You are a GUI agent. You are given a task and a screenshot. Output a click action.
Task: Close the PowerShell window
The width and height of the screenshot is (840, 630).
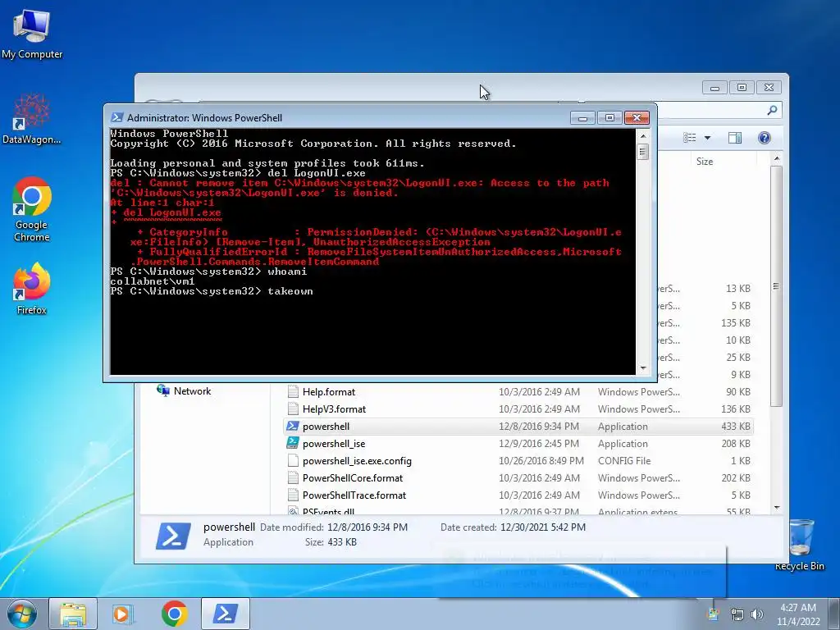coord(637,118)
